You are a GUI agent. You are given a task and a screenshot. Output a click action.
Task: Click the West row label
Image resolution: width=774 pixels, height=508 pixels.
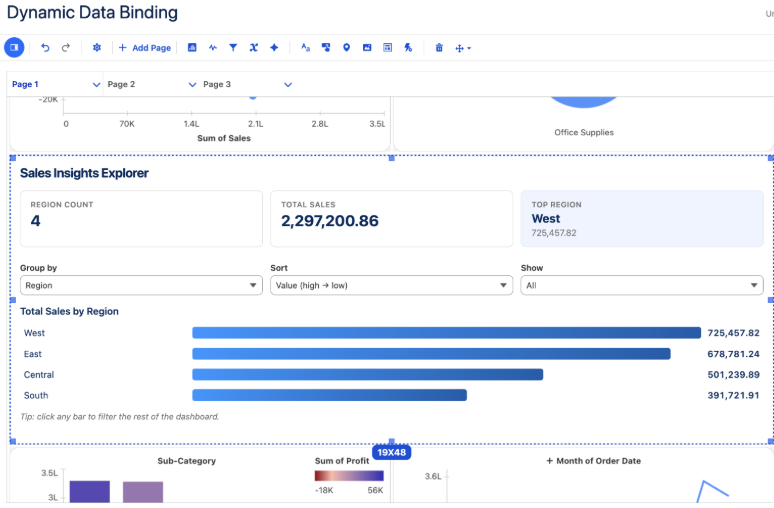(x=34, y=333)
